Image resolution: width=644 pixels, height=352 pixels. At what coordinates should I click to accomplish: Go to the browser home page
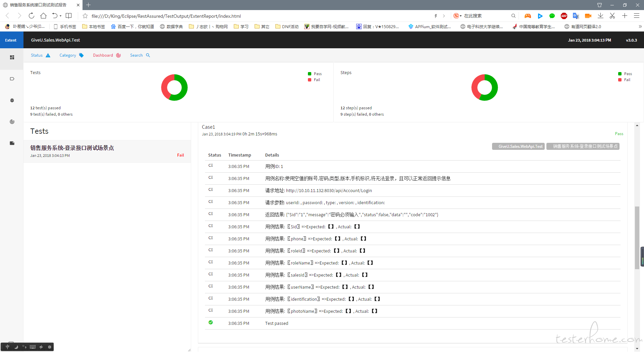(x=43, y=16)
